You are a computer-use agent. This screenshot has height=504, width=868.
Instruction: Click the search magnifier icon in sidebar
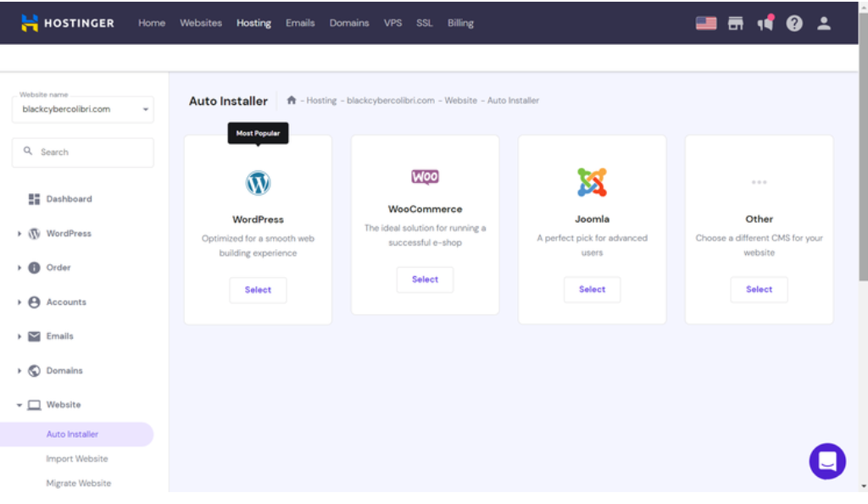[28, 151]
